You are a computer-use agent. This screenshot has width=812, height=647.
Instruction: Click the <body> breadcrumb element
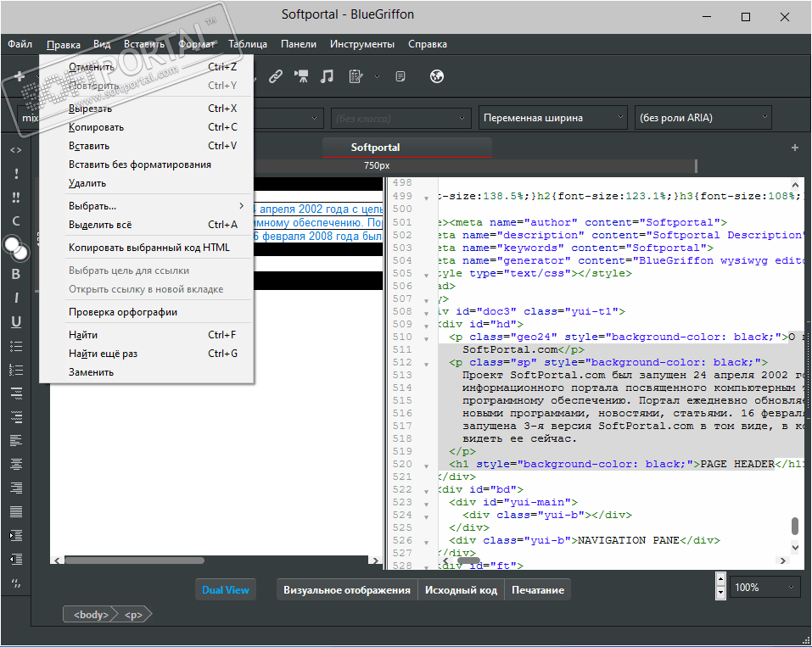point(91,614)
